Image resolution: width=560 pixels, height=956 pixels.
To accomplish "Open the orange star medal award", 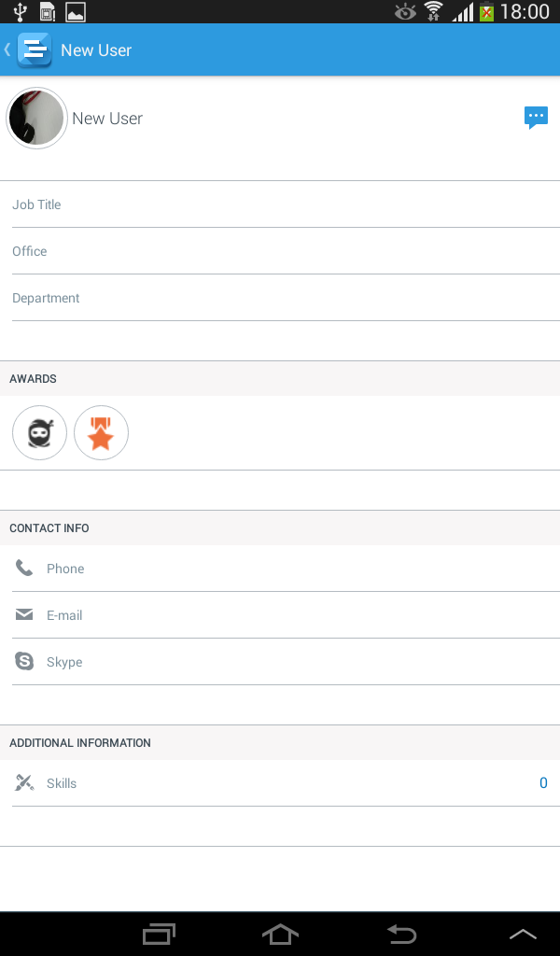I will [x=101, y=433].
